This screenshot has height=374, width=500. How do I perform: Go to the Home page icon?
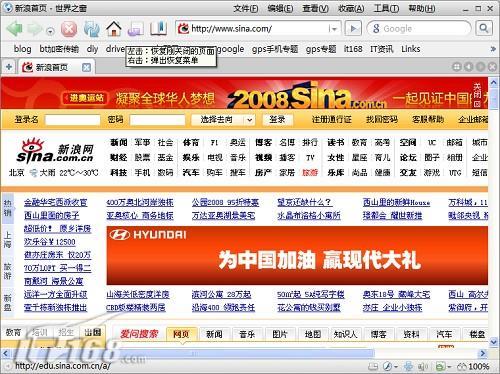point(114,29)
